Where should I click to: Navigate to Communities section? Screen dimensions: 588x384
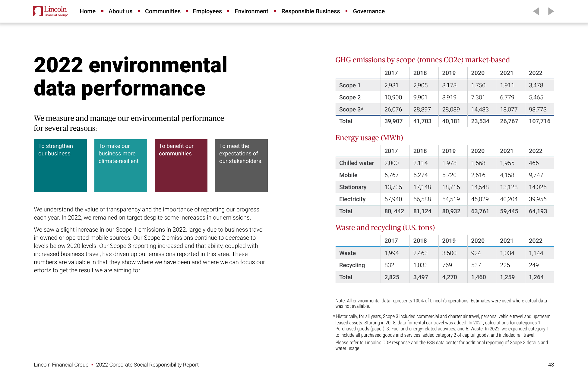click(163, 11)
